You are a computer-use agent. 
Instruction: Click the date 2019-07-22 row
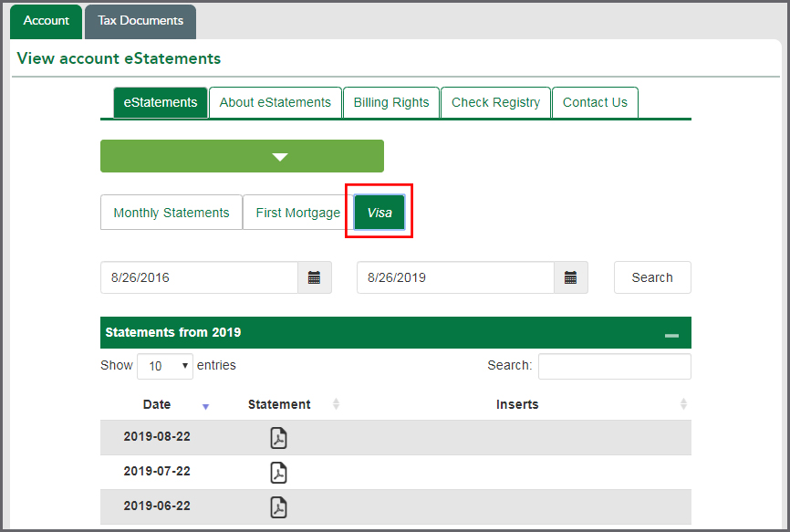396,472
